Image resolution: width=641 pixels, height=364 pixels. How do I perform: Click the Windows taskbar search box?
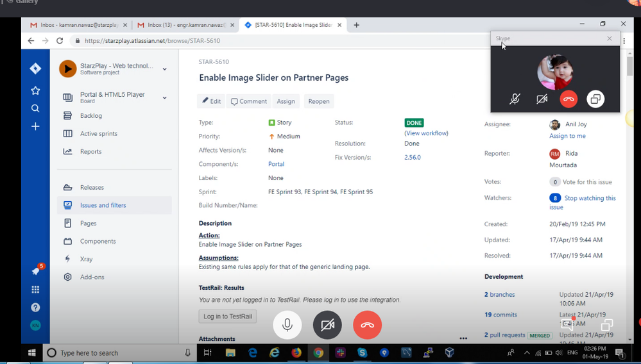119,352
